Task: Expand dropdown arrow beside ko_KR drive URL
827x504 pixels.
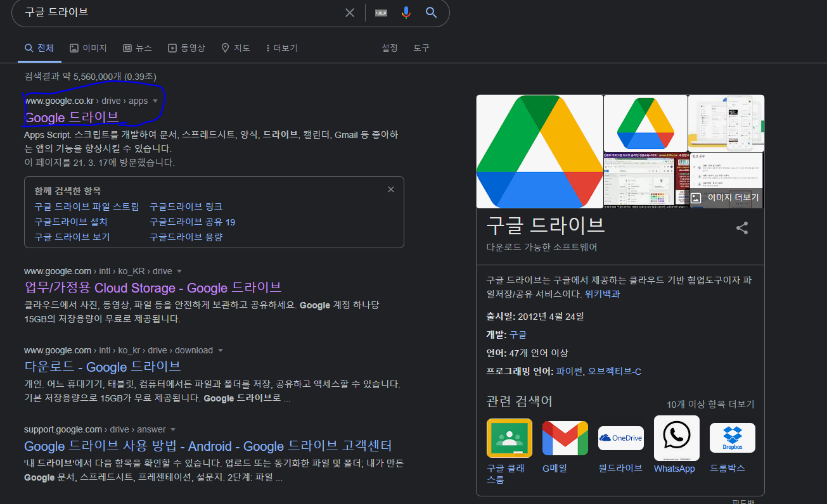Action: [x=179, y=272]
